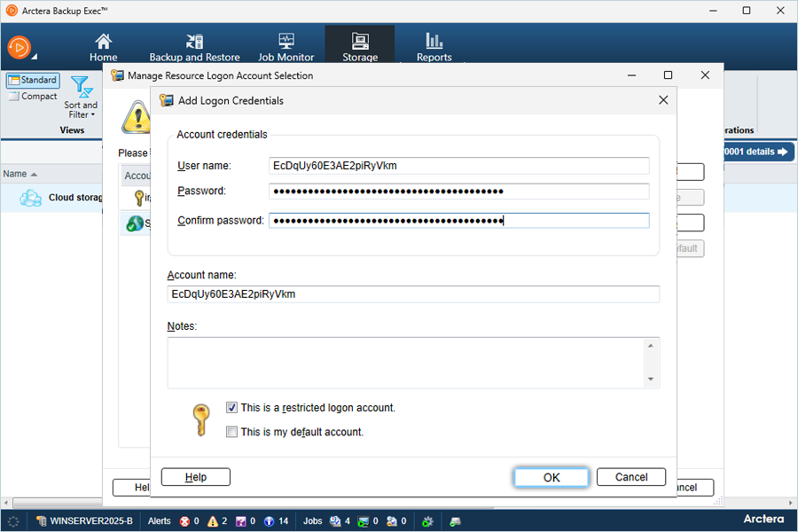
Task: Go to the Reports tab
Action: [434, 47]
